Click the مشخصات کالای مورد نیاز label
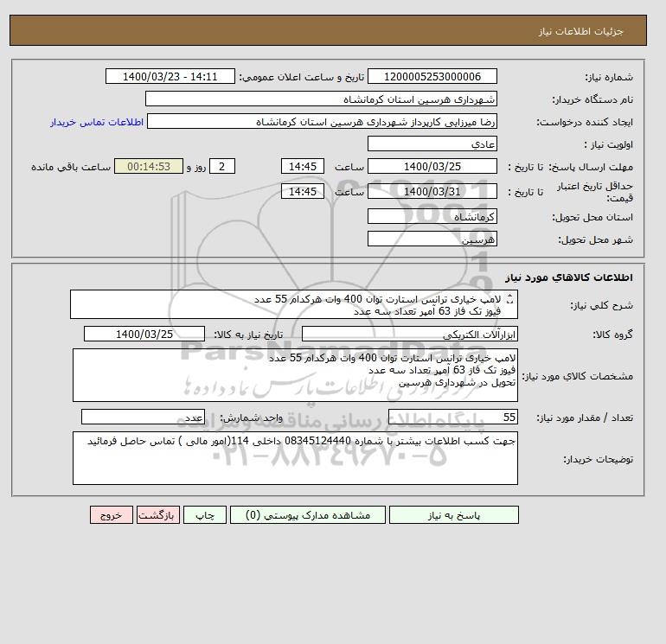Viewport: 666px width, 644px height. pos(577,376)
